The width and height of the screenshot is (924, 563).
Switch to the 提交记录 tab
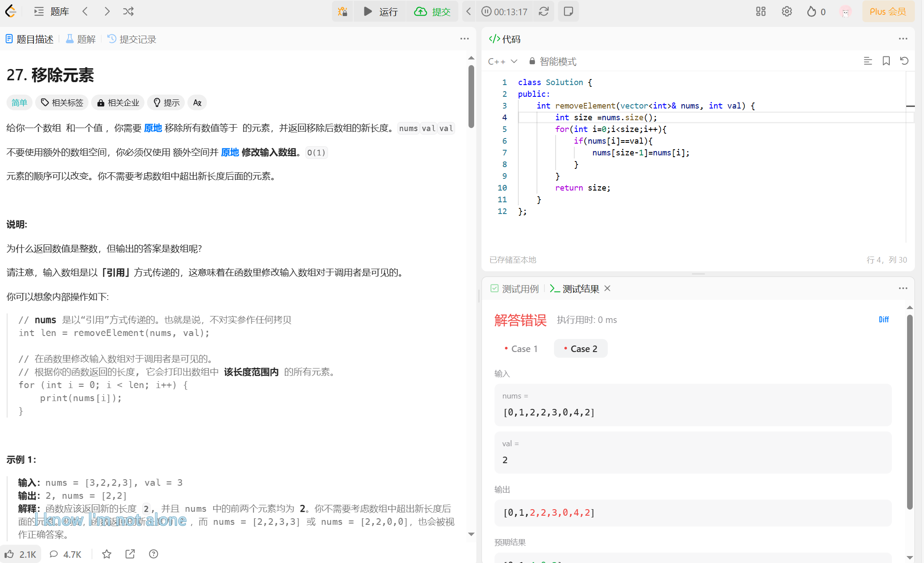click(132, 39)
